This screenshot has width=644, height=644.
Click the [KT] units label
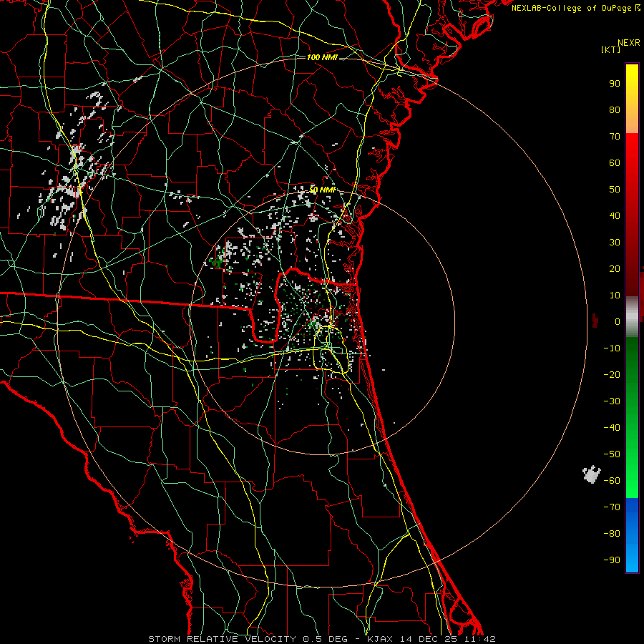tap(610, 49)
